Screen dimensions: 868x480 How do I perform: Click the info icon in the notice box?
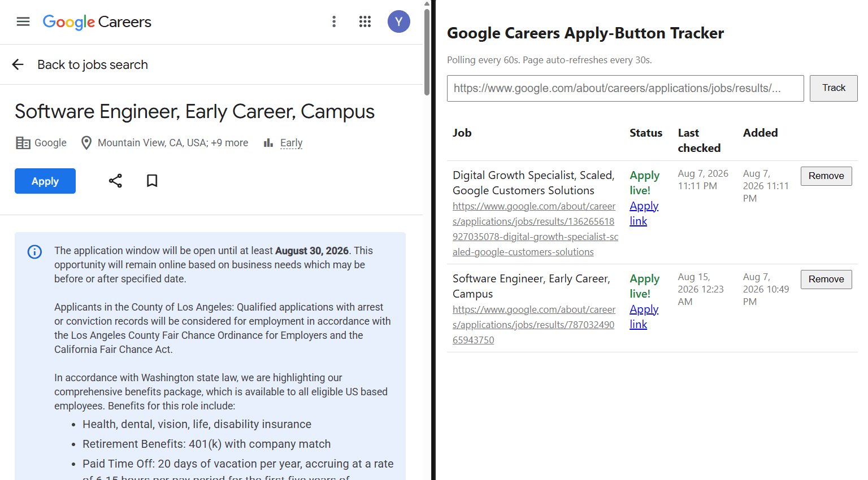(34, 251)
